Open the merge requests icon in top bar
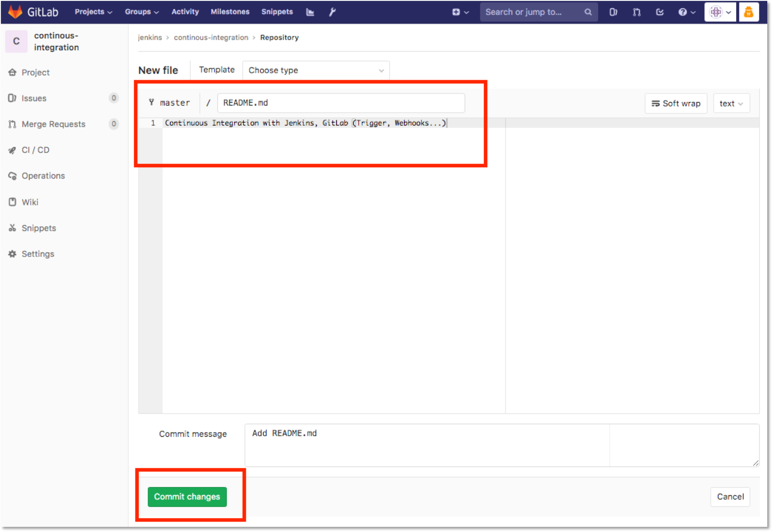 [x=636, y=12]
